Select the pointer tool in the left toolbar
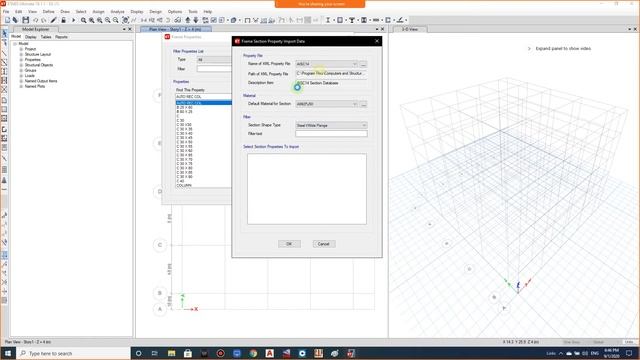Viewport: 640px width, 360px height. 4,33
